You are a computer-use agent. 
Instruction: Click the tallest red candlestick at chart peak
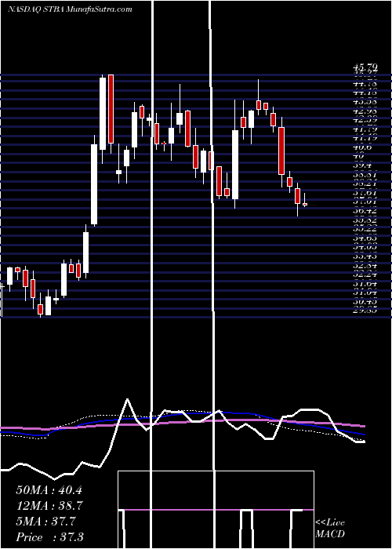[x=111, y=109]
